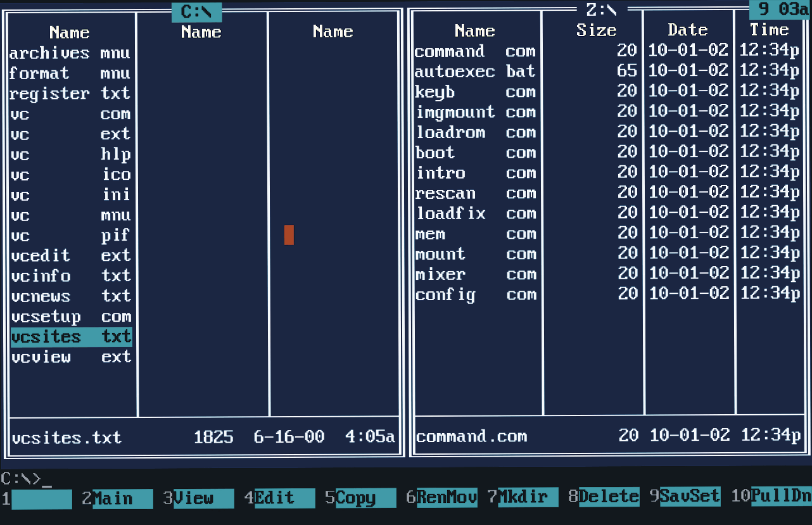Select the vc.pif file
The image size is (812, 525).
(x=71, y=236)
